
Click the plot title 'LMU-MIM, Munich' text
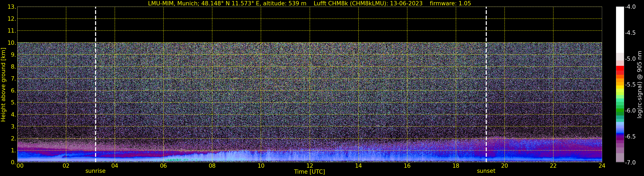(173, 3)
